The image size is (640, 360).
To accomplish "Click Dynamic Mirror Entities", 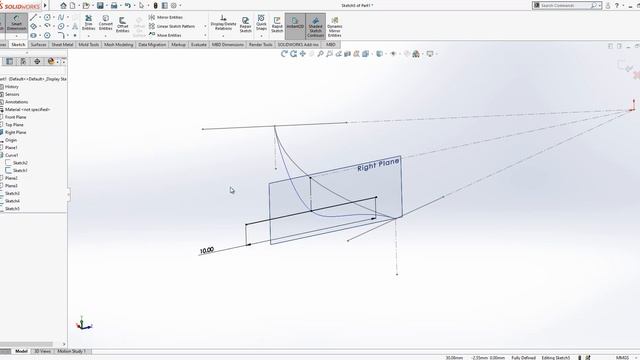I will [334, 27].
